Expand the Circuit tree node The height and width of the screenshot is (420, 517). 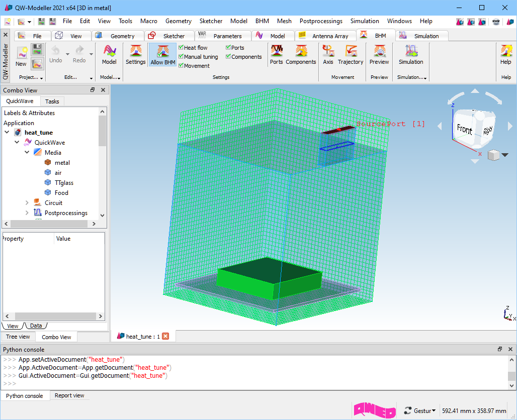click(x=27, y=202)
